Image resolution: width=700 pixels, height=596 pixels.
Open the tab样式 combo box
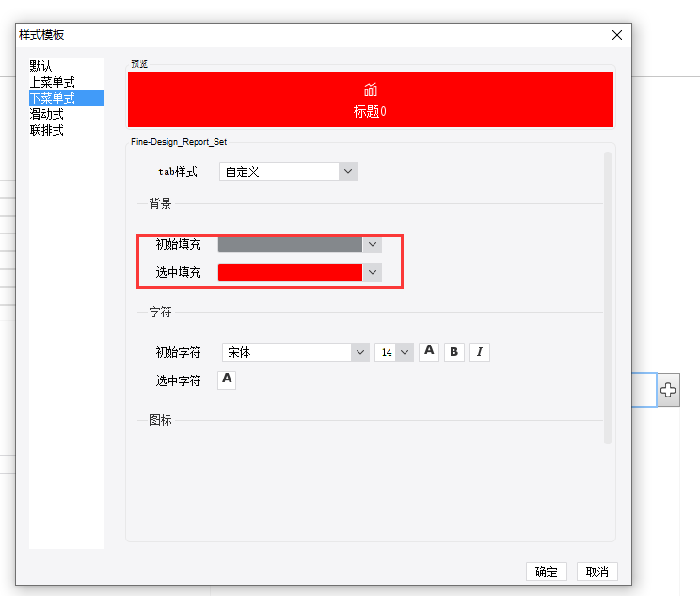click(288, 171)
